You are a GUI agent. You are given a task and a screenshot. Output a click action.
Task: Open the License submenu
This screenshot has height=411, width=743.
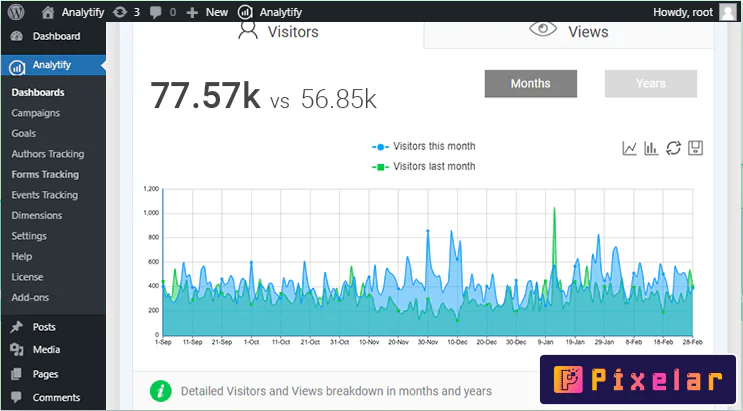tap(27, 277)
